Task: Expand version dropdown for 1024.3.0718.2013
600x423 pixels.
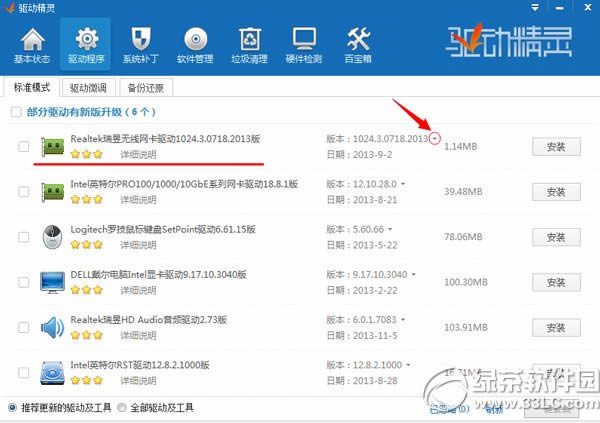Action: tap(434, 139)
